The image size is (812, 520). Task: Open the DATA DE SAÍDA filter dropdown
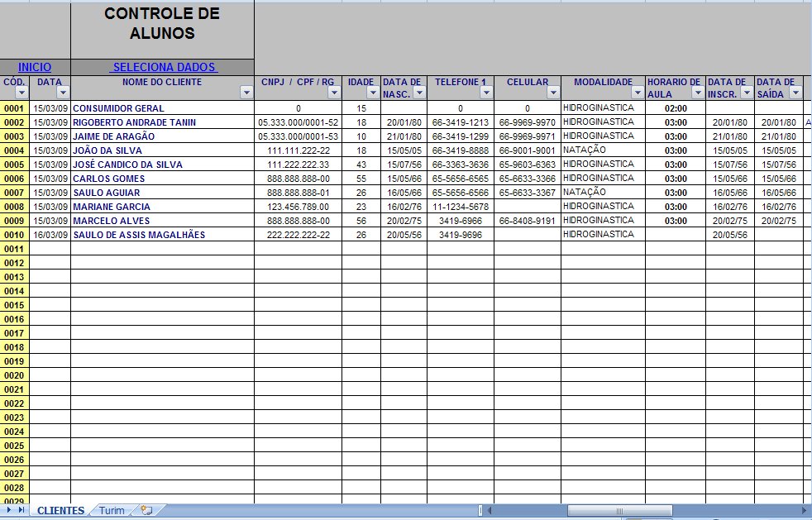(796, 93)
